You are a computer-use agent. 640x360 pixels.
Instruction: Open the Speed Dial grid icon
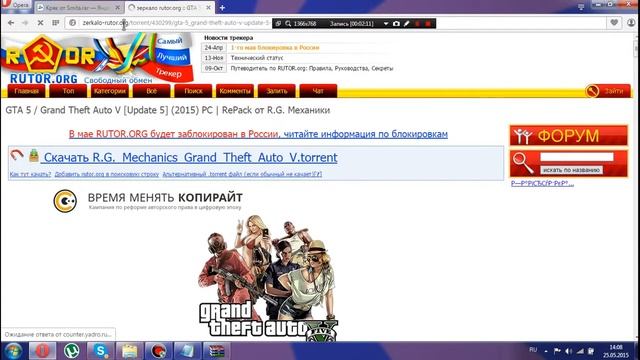coord(56,23)
